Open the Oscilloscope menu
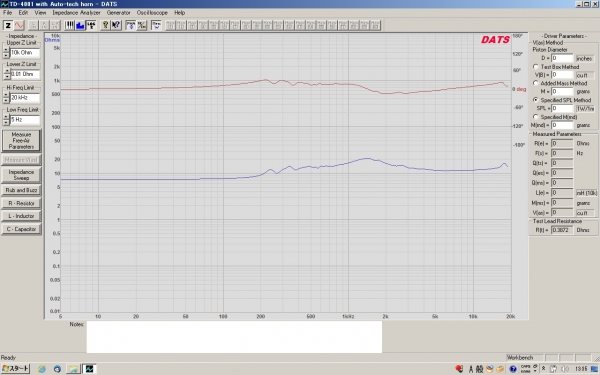Image resolution: width=600 pixels, height=375 pixels. (152, 13)
